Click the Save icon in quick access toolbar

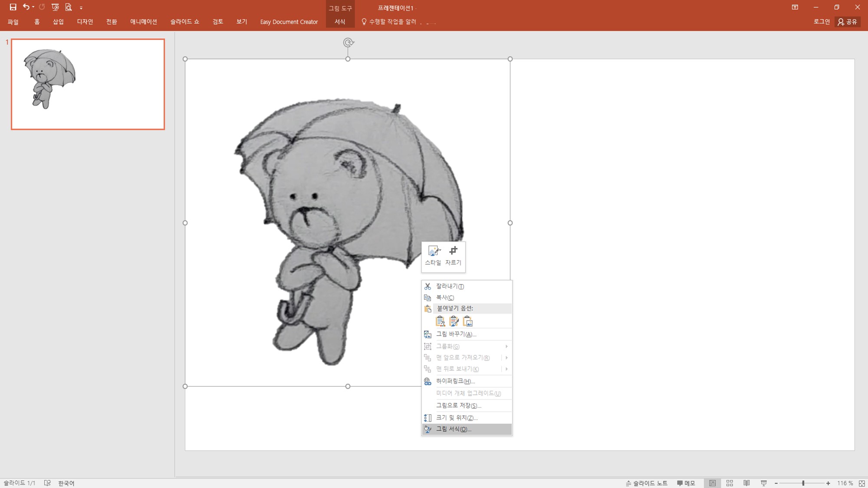click(13, 7)
